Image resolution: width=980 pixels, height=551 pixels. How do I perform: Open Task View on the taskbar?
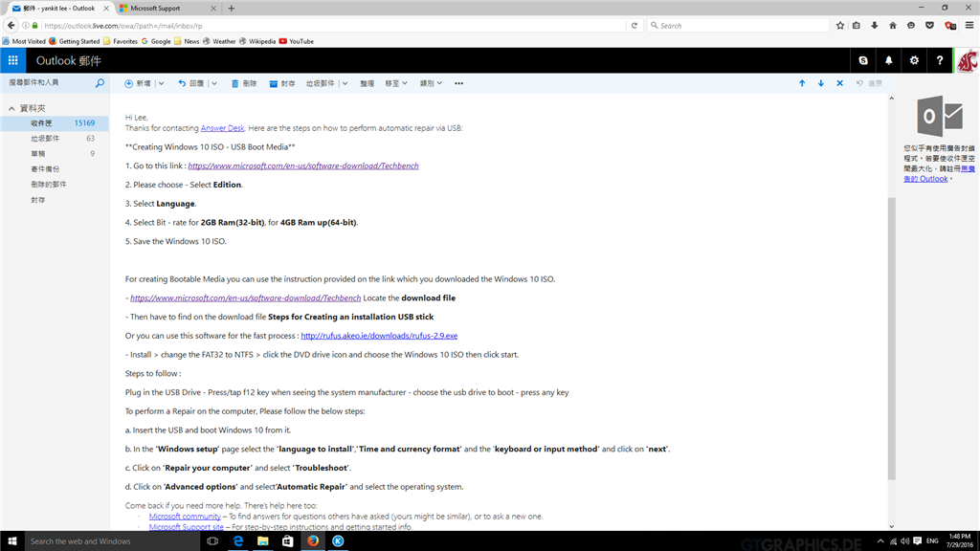[x=212, y=541]
